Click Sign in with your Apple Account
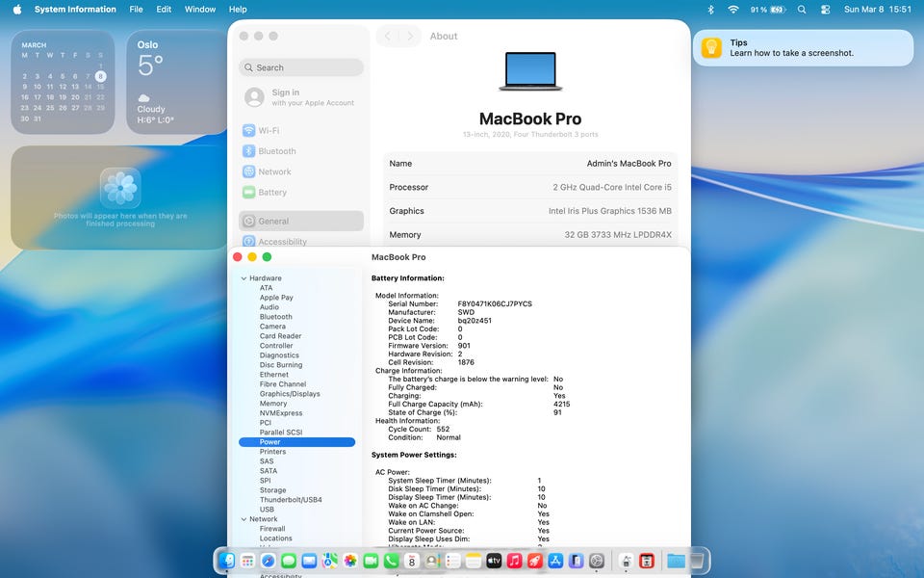924x578 pixels. [x=300, y=97]
